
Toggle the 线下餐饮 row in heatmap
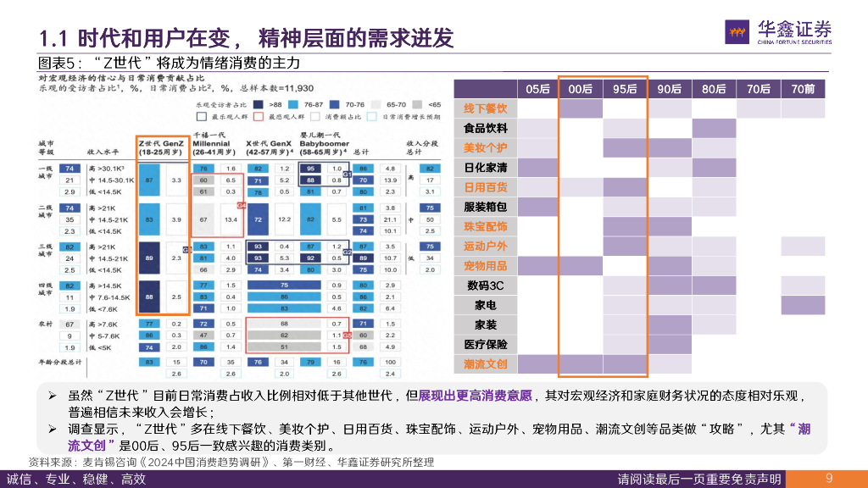tap(486, 108)
